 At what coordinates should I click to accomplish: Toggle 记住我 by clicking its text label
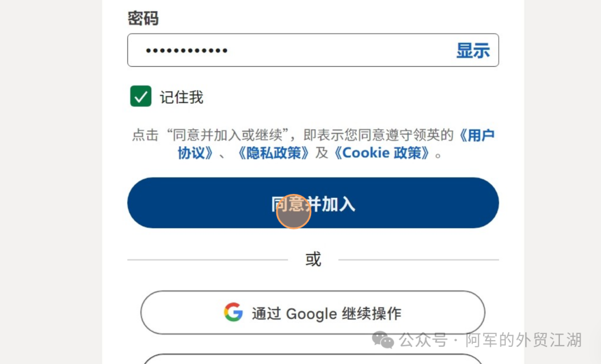coord(181,97)
